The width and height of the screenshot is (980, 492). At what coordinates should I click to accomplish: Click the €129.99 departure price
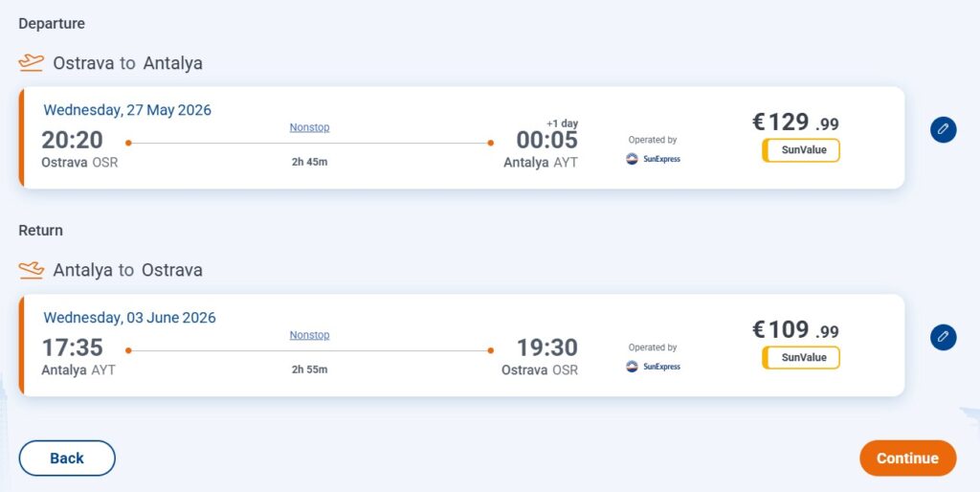pyautogui.click(x=795, y=123)
